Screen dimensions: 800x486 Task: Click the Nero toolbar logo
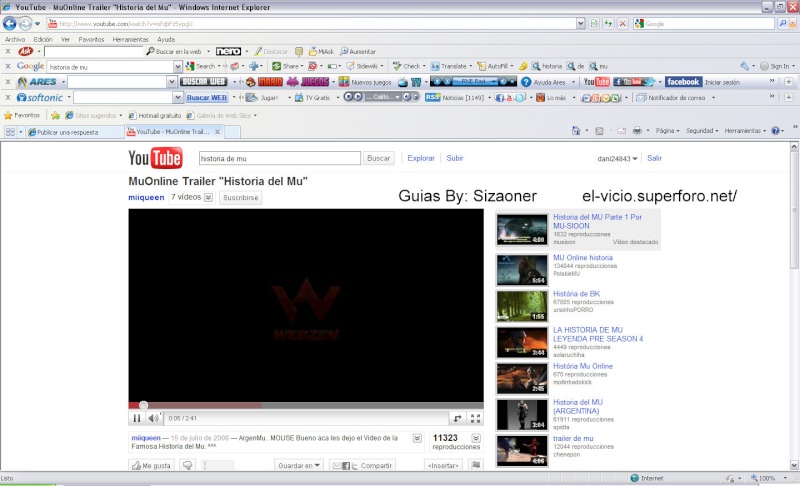(x=228, y=51)
